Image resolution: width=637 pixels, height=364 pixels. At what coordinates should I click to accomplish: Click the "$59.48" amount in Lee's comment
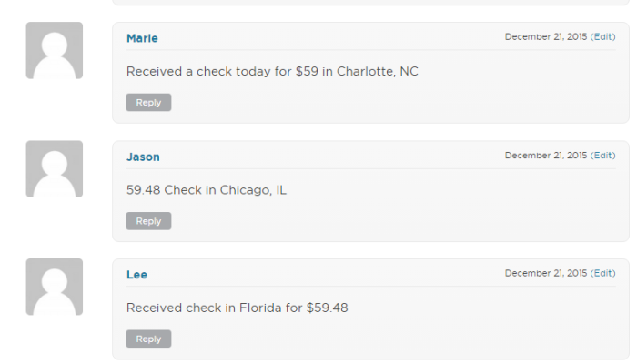coord(328,308)
